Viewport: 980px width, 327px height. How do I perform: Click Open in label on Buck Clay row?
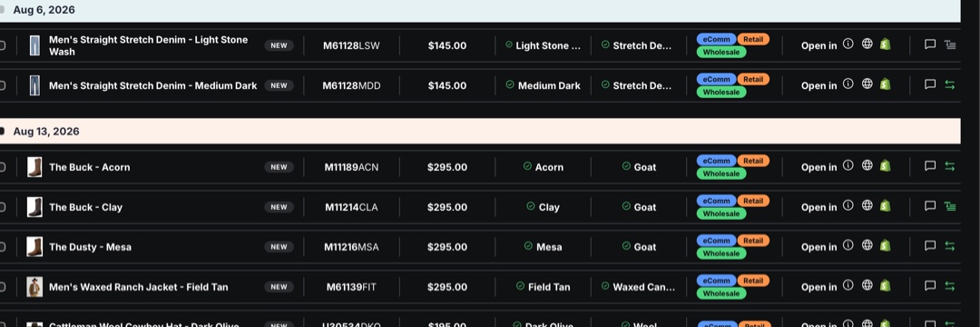818,207
